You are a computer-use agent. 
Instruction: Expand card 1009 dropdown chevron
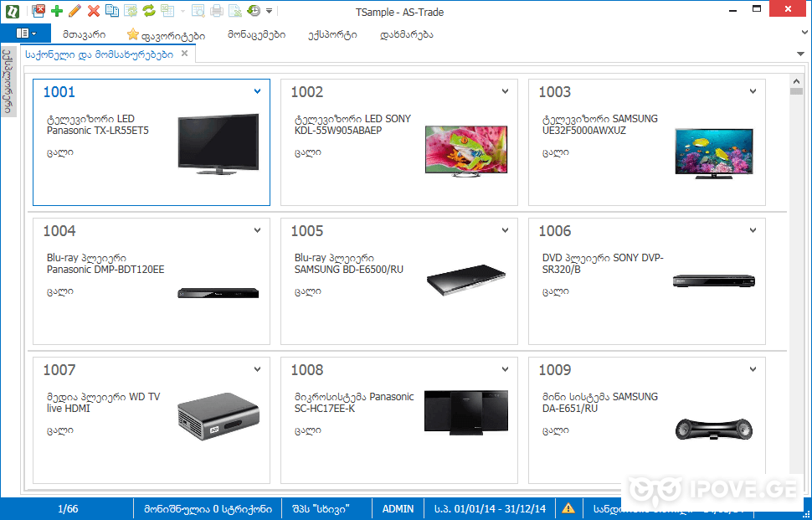click(753, 369)
